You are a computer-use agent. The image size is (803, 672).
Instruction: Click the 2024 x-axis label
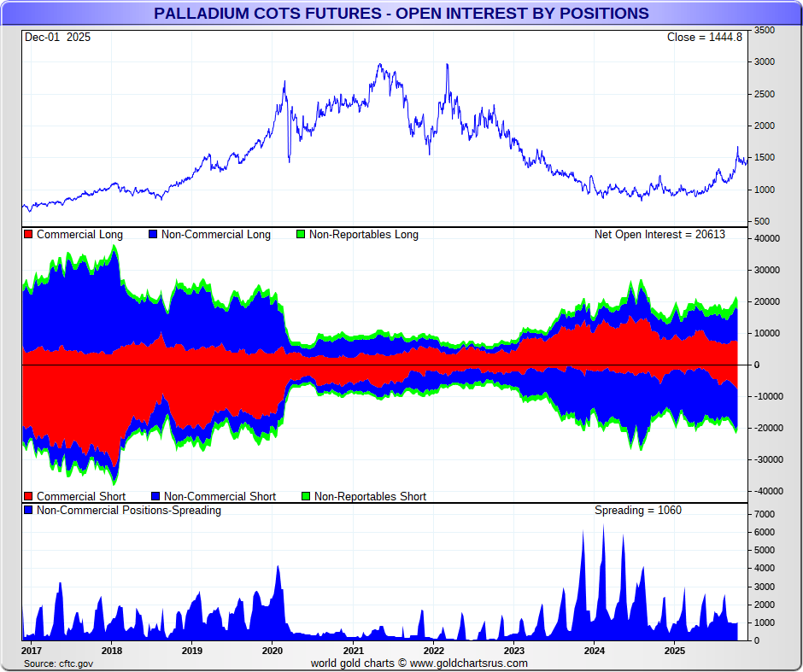pyautogui.click(x=595, y=651)
